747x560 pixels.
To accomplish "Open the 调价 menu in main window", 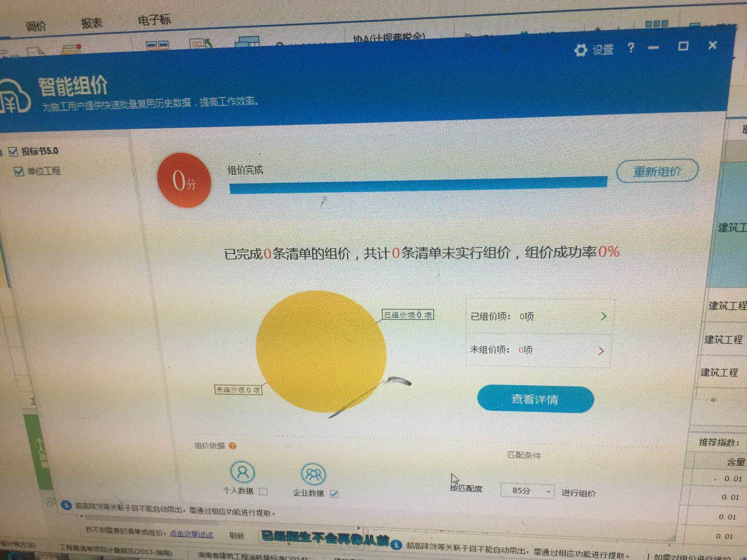I will (36, 26).
